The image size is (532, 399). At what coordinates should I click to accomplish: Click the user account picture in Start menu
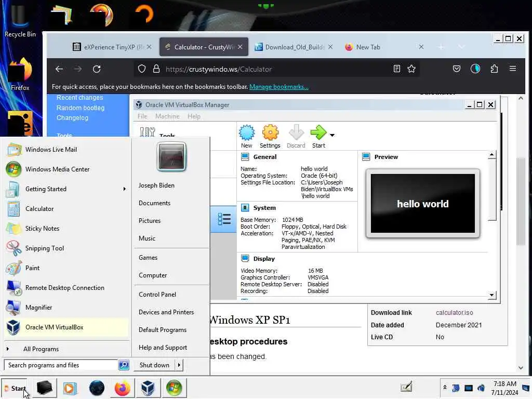(171, 156)
